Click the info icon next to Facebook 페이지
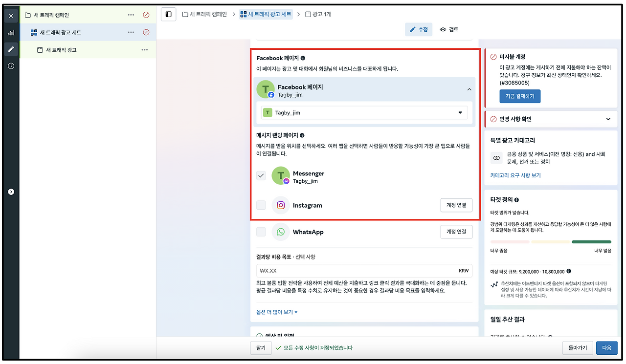 [303, 58]
